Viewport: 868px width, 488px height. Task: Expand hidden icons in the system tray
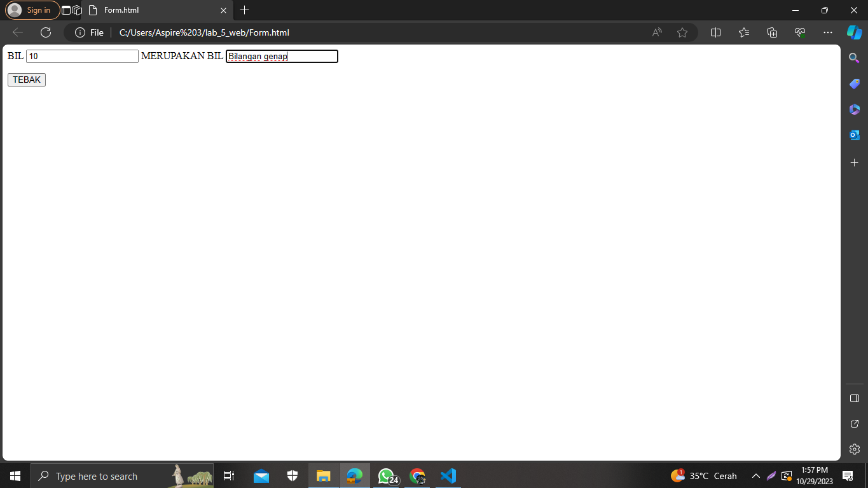(x=756, y=475)
